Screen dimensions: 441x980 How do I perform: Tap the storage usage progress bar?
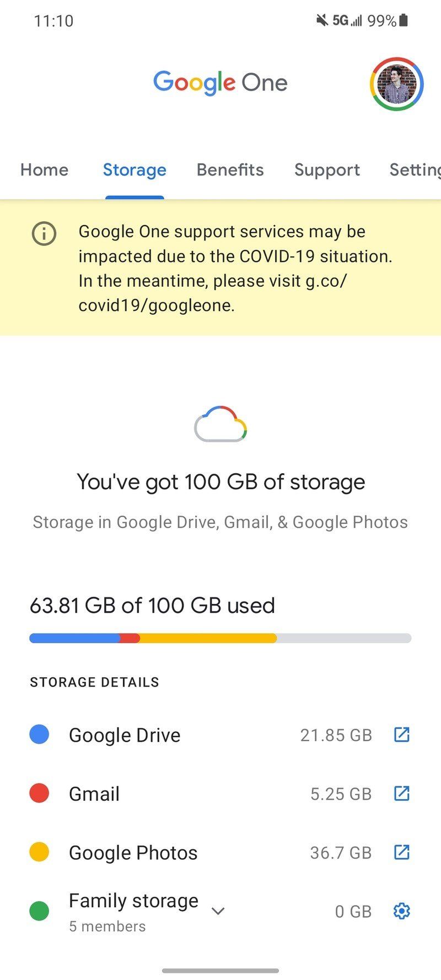[220, 638]
